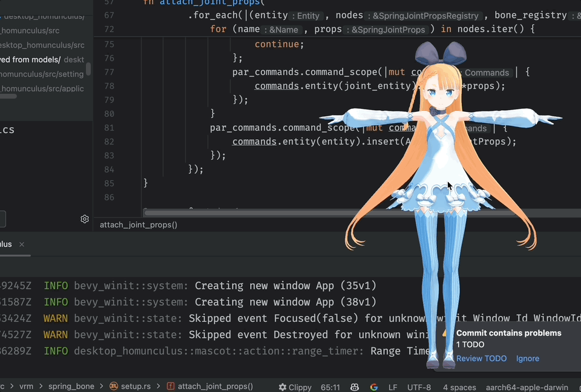Click the 'esktop_homunculus/src' row in left panel
581x392 pixels.
tap(42, 45)
